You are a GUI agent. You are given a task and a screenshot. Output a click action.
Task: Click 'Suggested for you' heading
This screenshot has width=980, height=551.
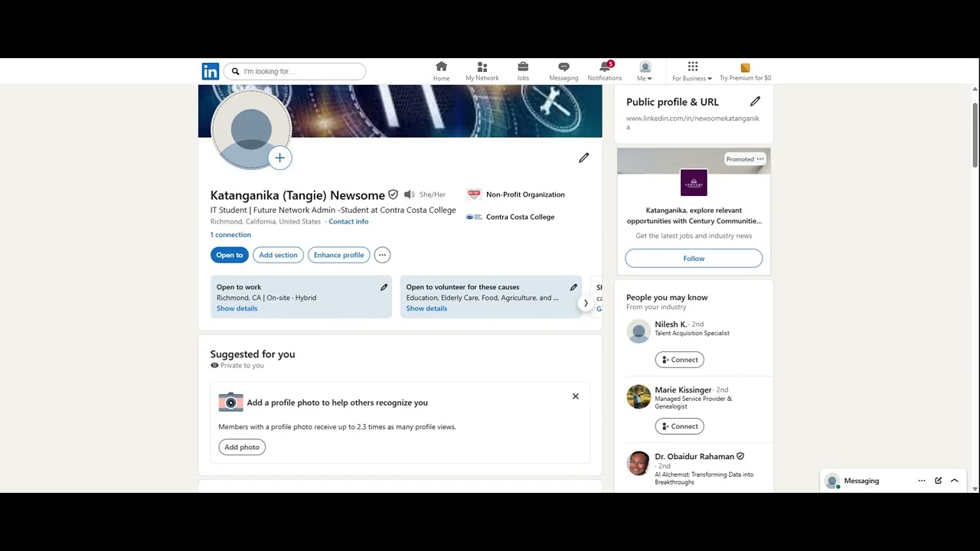253,354
